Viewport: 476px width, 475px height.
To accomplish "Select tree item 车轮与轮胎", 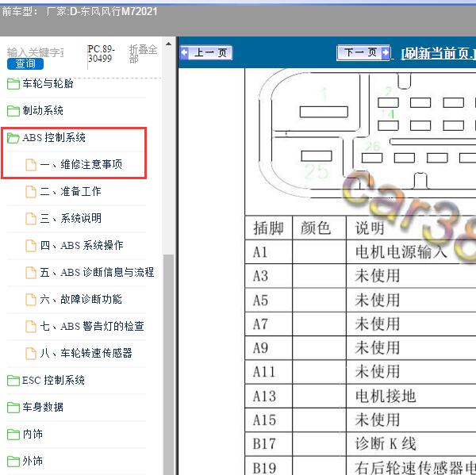I will pyautogui.click(x=48, y=84).
